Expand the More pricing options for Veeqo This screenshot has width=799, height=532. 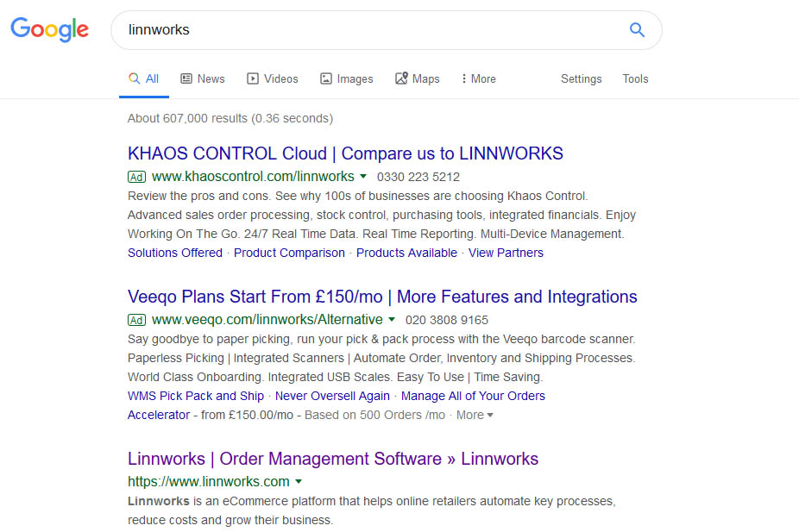click(x=475, y=415)
